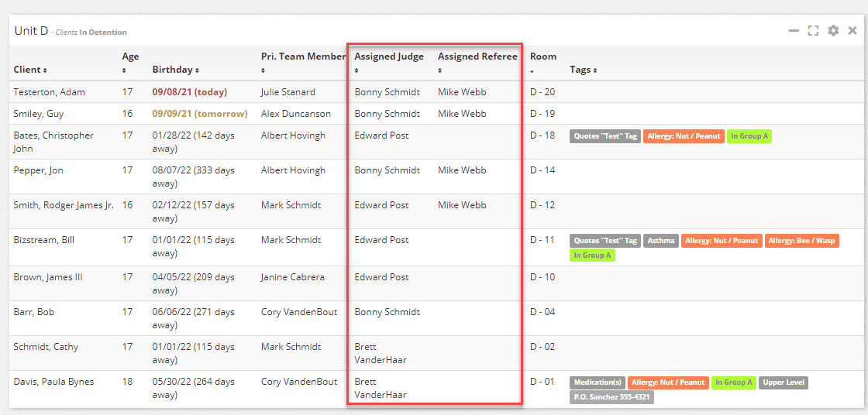Select the Asthma tag for Bizstream
This screenshot has height=415, width=868.
click(660, 241)
